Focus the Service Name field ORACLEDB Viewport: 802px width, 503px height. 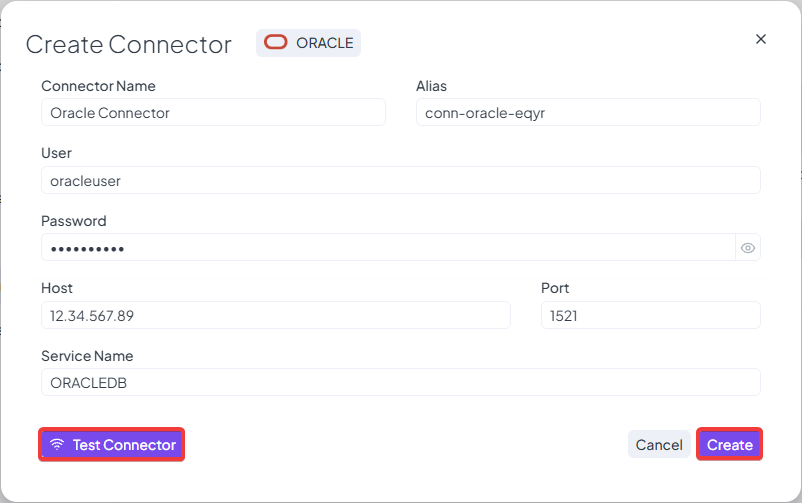coord(400,383)
